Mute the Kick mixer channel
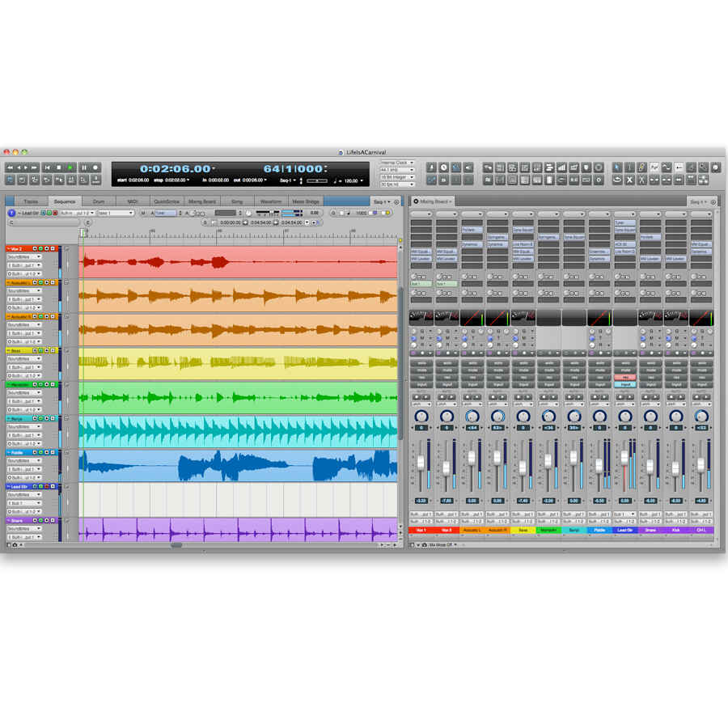The width and height of the screenshot is (728, 728). (x=676, y=370)
